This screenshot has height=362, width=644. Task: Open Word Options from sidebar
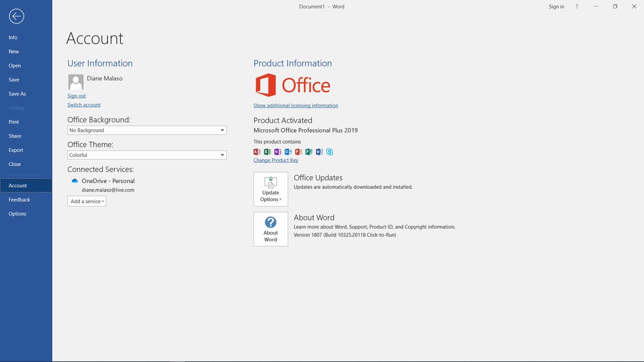point(26,213)
